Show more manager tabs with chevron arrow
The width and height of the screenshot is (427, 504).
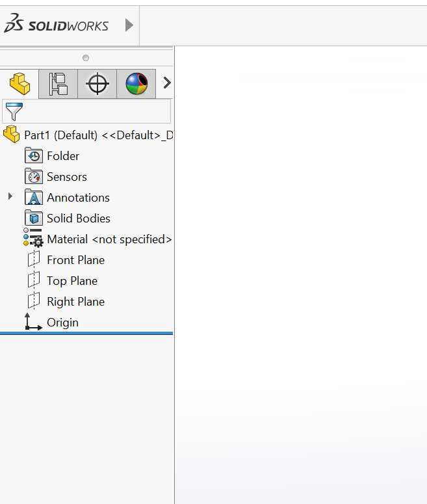point(166,83)
